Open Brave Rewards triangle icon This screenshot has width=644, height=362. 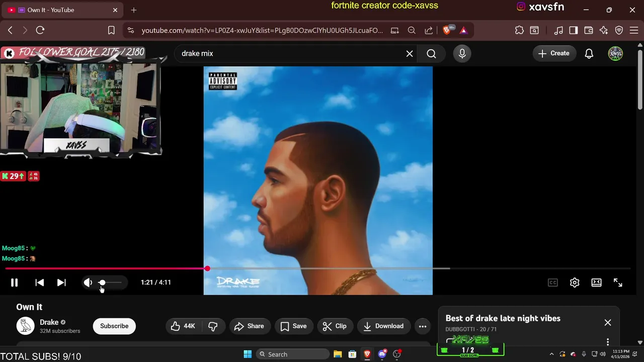tap(463, 30)
